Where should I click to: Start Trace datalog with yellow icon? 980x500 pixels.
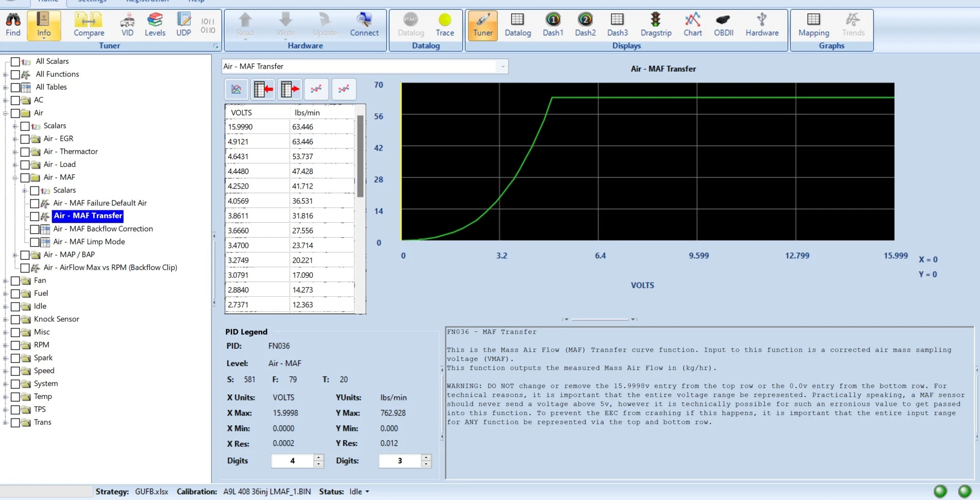445,25
